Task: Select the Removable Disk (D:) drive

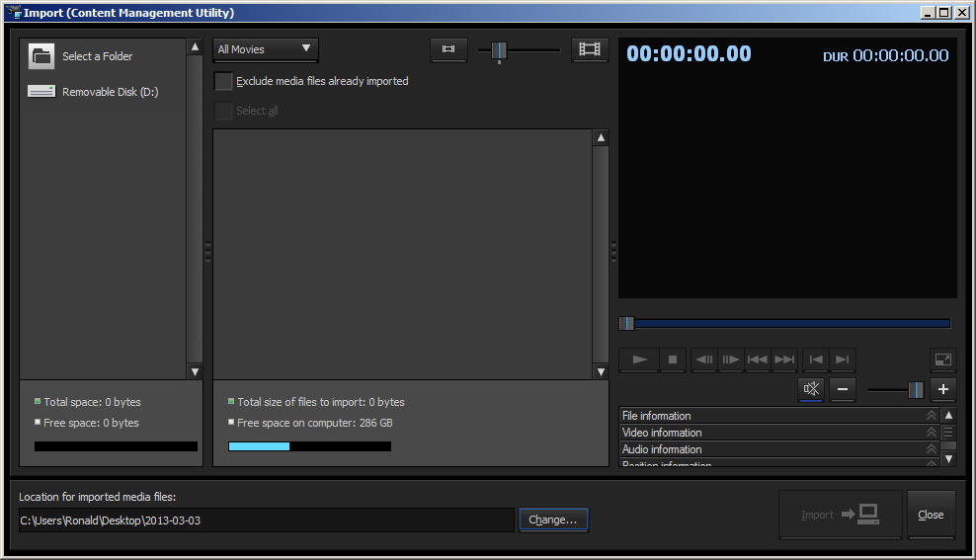Action: pos(110,92)
